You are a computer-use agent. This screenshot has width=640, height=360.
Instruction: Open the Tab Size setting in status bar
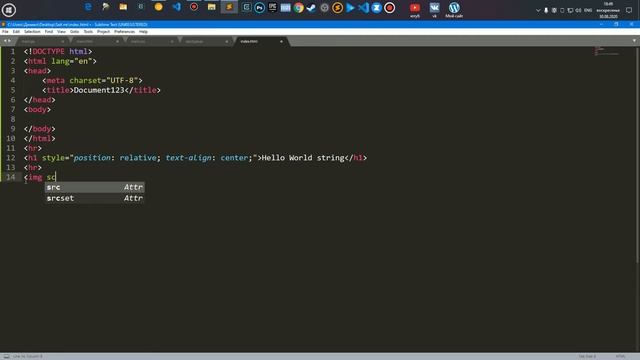coord(587,356)
